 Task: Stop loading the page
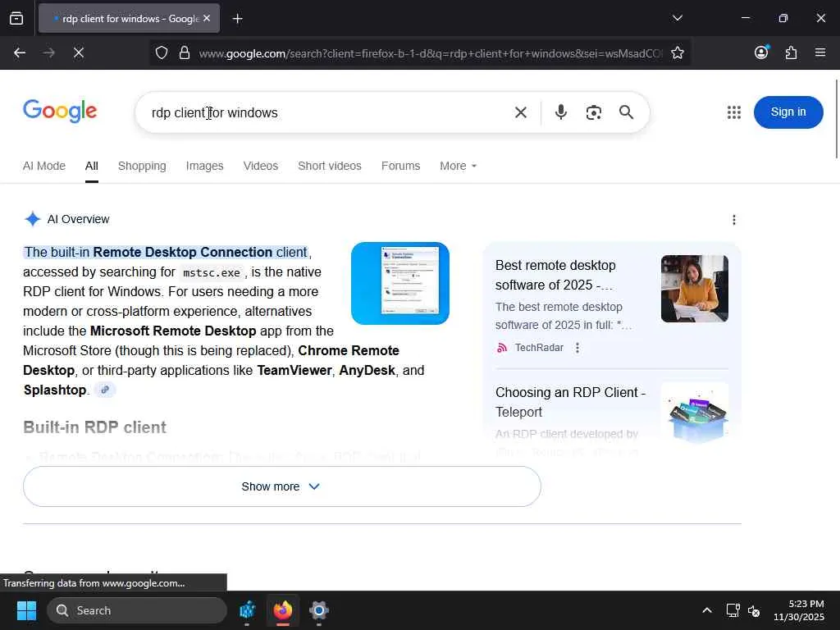pos(78,52)
